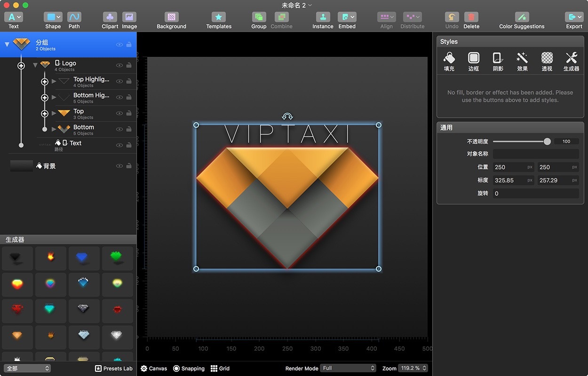Toggle Snapping at bottom bar
Image resolution: width=588 pixels, height=376 pixels.
point(189,368)
